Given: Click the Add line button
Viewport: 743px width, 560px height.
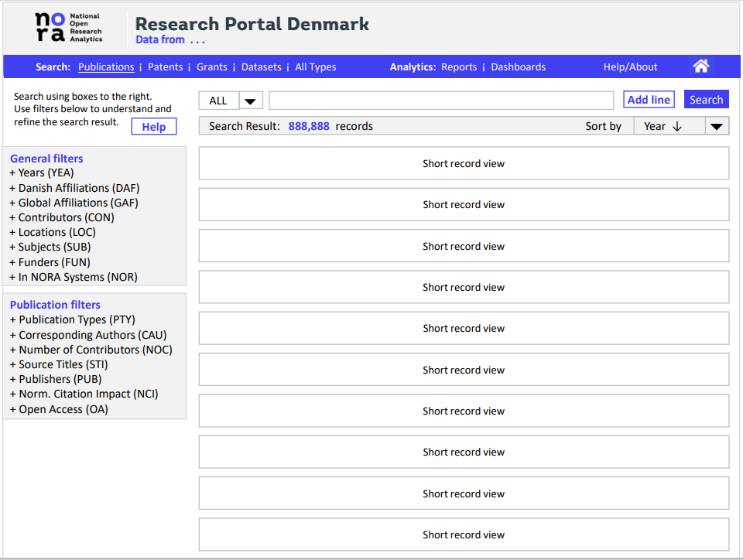Looking at the screenshot, I should click(x=649, y=100).
